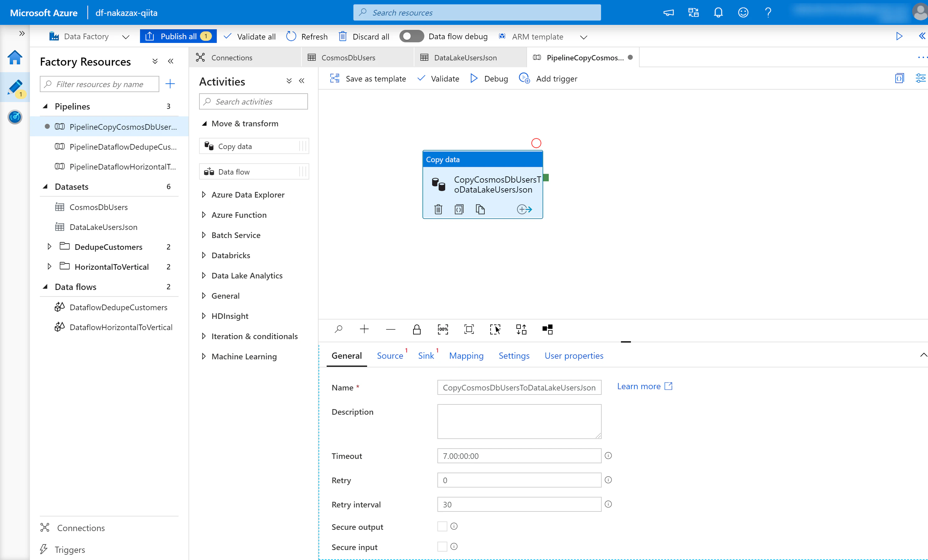Image resolution: width=928 pixels, height=560 pixels.
Task: Open the User properties tab
Action: [574, 356]
